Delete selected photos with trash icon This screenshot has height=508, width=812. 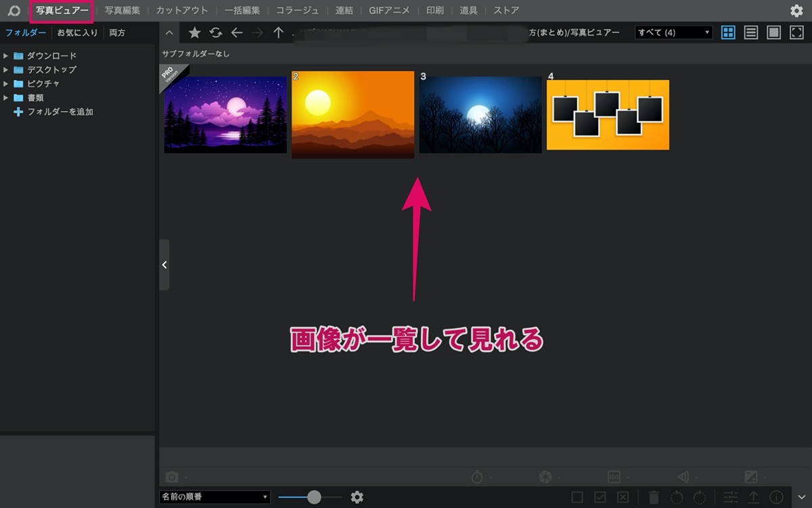point(654,497)
